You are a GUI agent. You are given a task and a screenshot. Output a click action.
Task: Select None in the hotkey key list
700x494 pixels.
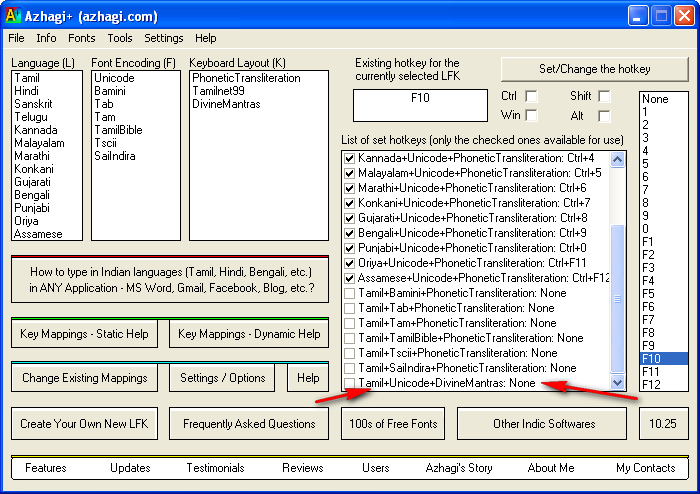tap(663, 99)
